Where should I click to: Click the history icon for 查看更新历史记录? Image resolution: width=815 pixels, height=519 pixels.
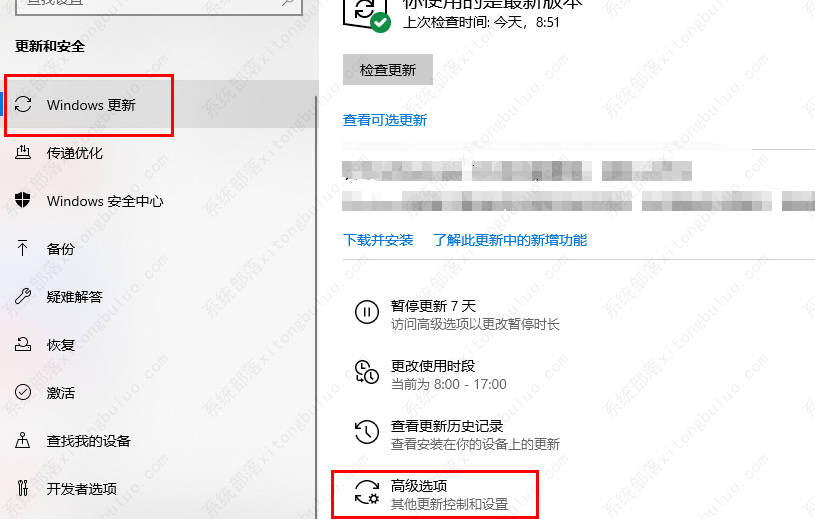click(x=367, y=432)
